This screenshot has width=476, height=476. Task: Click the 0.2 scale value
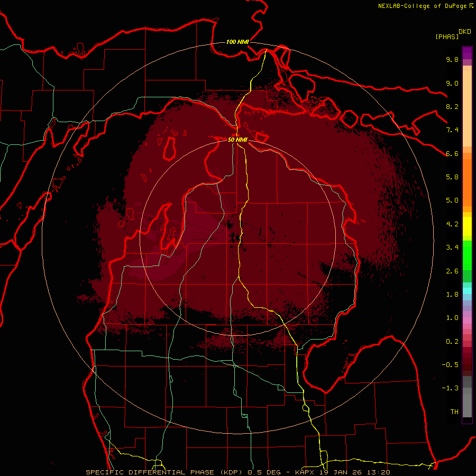point(452,342)
